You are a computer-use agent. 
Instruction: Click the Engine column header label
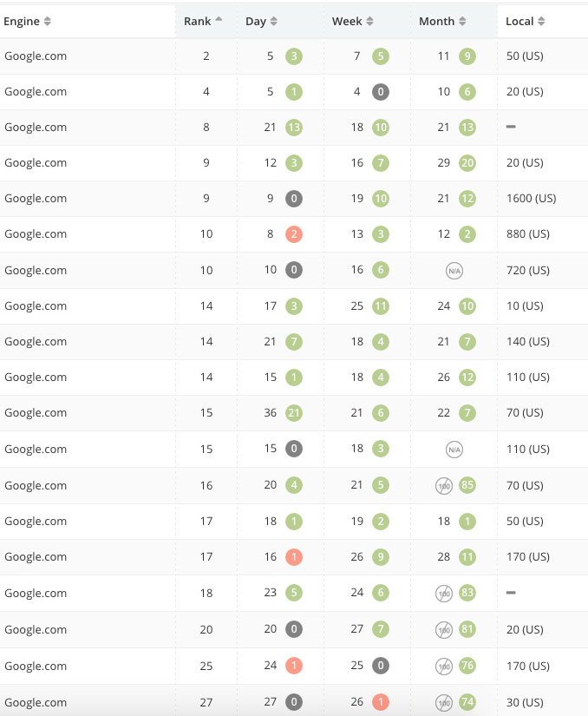click(22, 22)
